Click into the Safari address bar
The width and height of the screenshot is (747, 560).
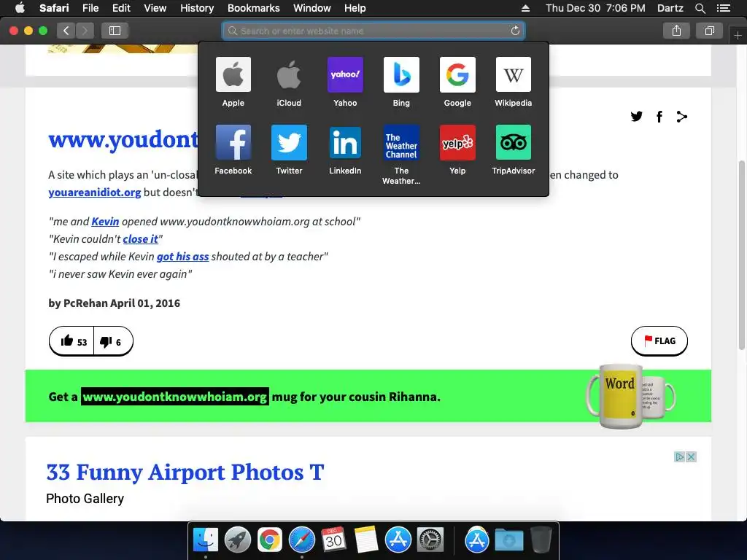373,31
